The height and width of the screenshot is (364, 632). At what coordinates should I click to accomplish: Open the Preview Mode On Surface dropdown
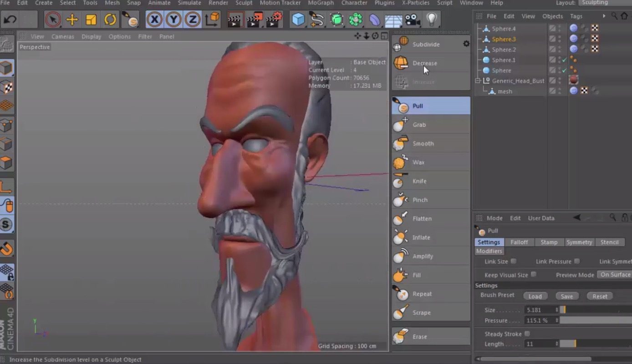click(x=615, y=274)
